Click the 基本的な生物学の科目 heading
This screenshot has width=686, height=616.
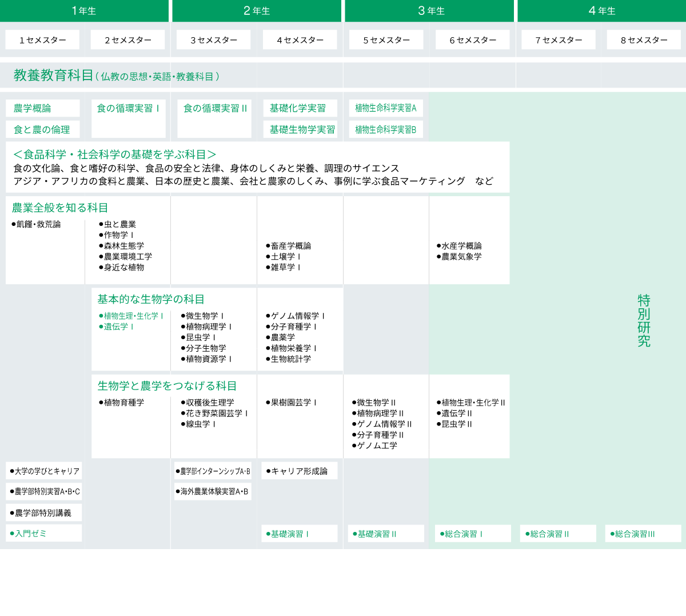[x=151, y=299]
